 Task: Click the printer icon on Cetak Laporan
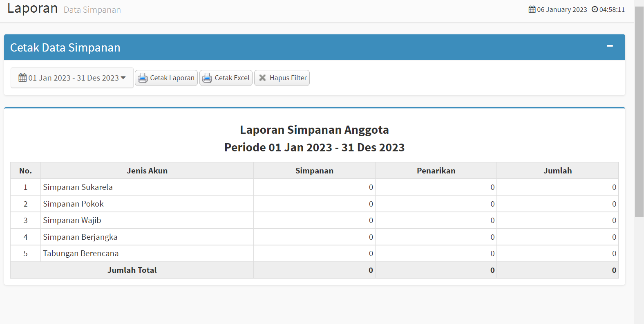pos(142,78)
